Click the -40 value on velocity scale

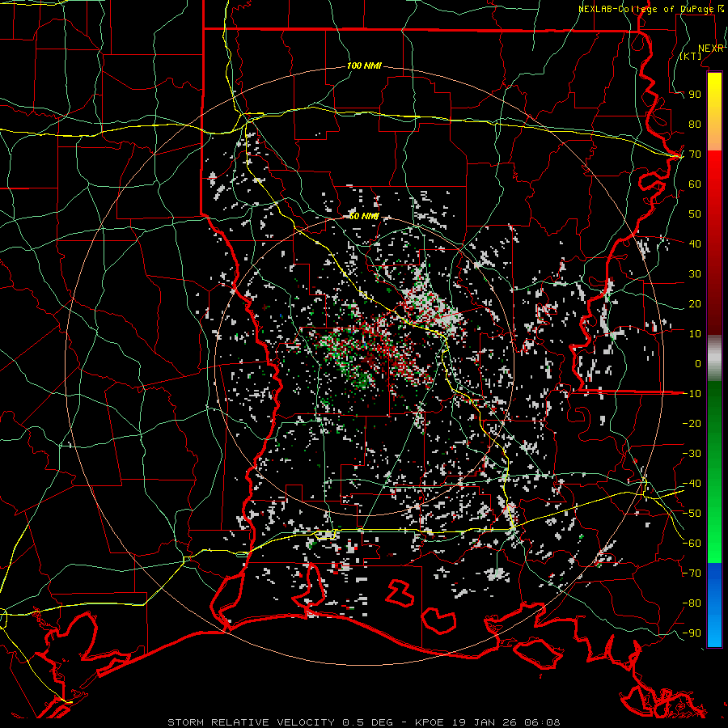pyautogui.click(x=692, y=484)
